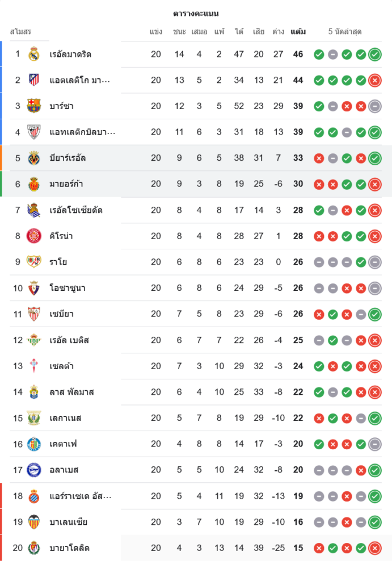Viewport: 392px width, 568px height.
Task: Click the Real Madrid club crest
Action: (34, 55)
